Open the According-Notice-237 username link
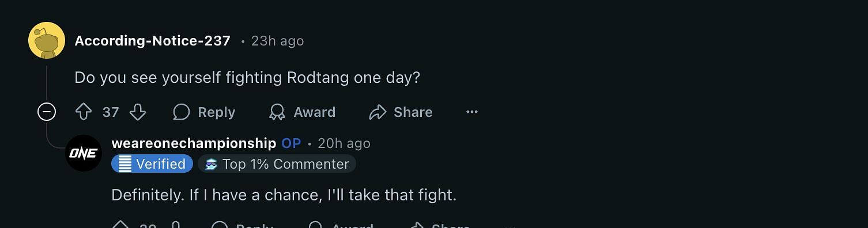The image size is (868, 228). [153, 41]
